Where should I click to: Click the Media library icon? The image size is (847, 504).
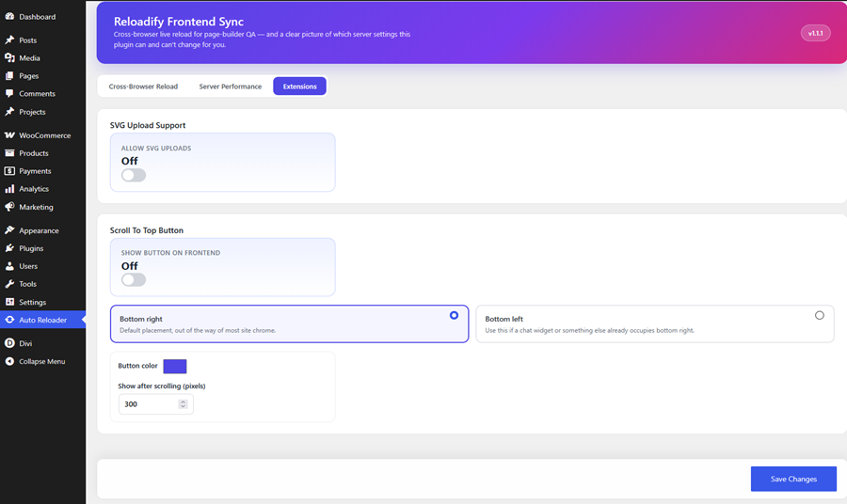click(x=9, y=57)
